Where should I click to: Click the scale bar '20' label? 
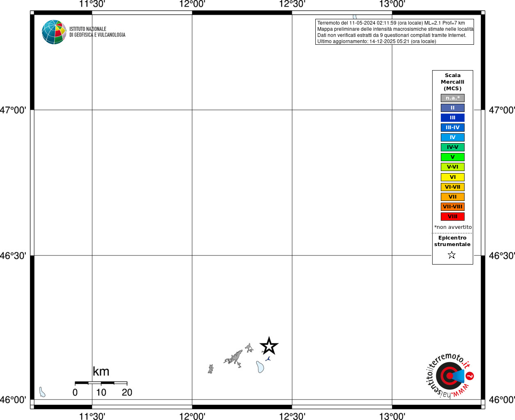(x=127, y=393)
